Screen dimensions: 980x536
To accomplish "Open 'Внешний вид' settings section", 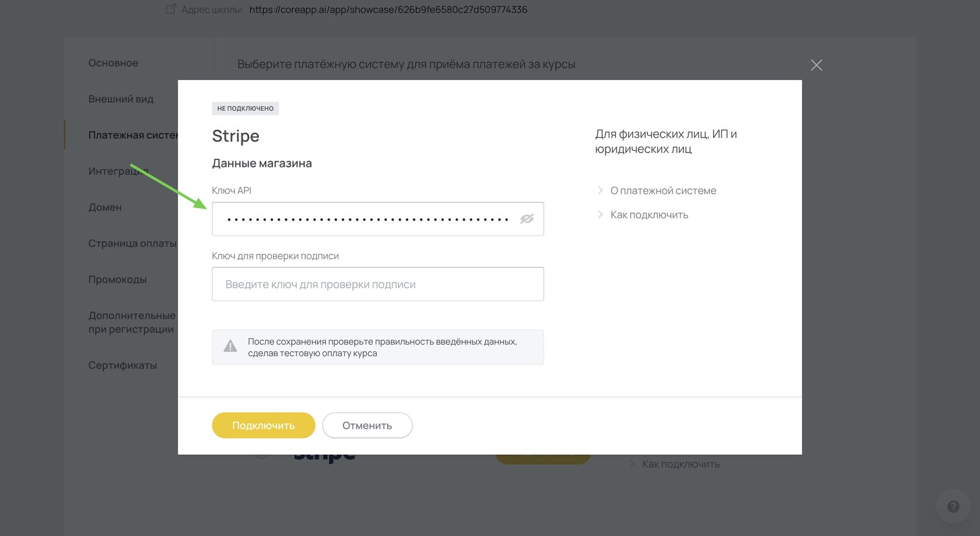I will click(x=121, y=99).
